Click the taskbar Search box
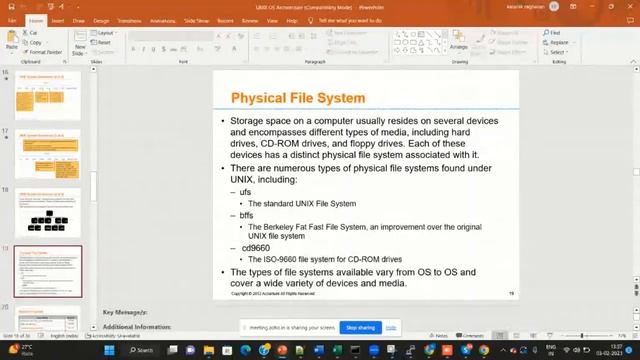 click(x=142, y=350)
